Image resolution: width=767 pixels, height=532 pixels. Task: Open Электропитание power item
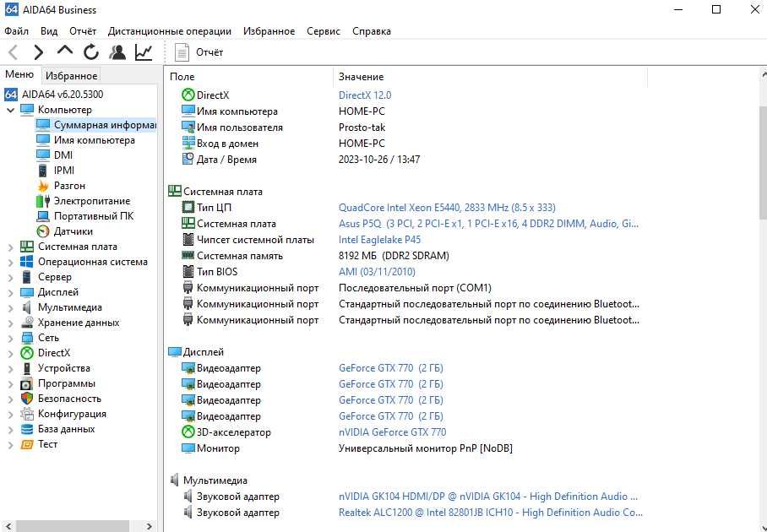92,200
